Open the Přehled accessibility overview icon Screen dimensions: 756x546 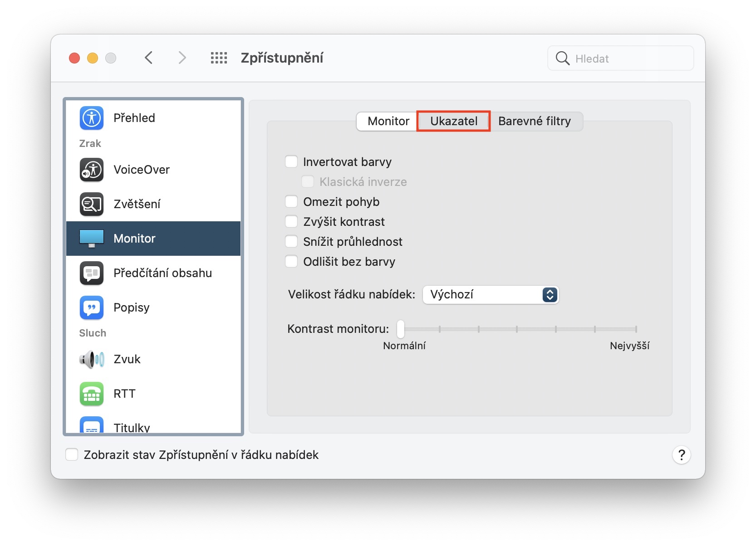[92, 118]
